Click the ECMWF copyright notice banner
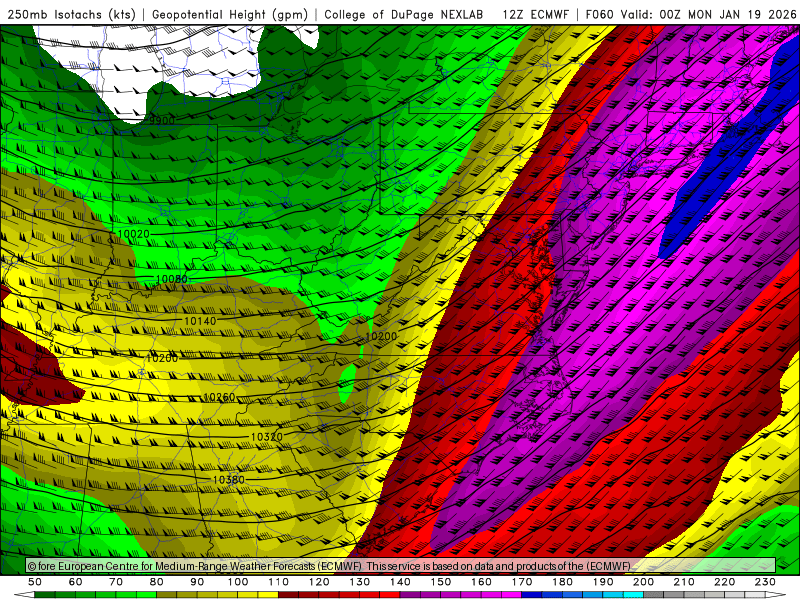 401,566
